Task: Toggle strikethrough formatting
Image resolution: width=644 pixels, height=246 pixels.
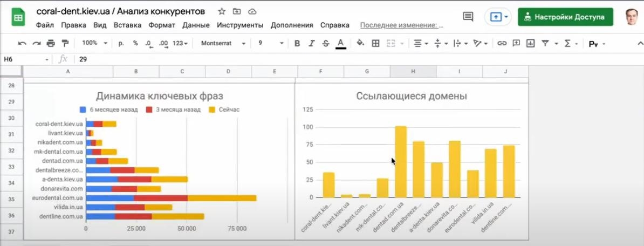Action: pos(326,43)
